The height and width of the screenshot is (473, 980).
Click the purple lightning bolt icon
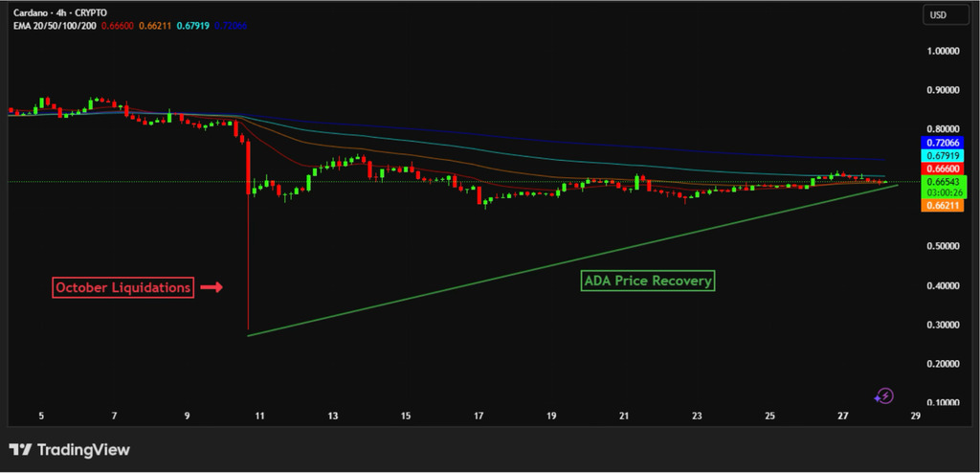pyautogui.click(x=885, y=395)
